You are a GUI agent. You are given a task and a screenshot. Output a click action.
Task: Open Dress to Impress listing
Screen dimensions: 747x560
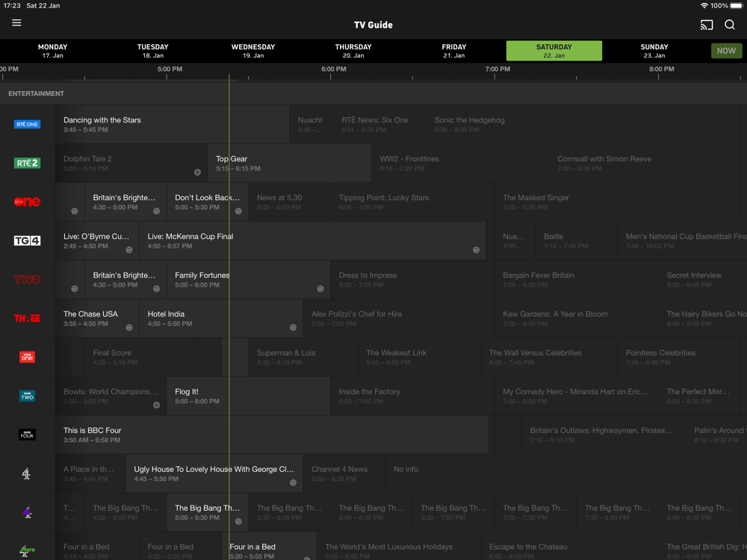click(x=412, y=279)
